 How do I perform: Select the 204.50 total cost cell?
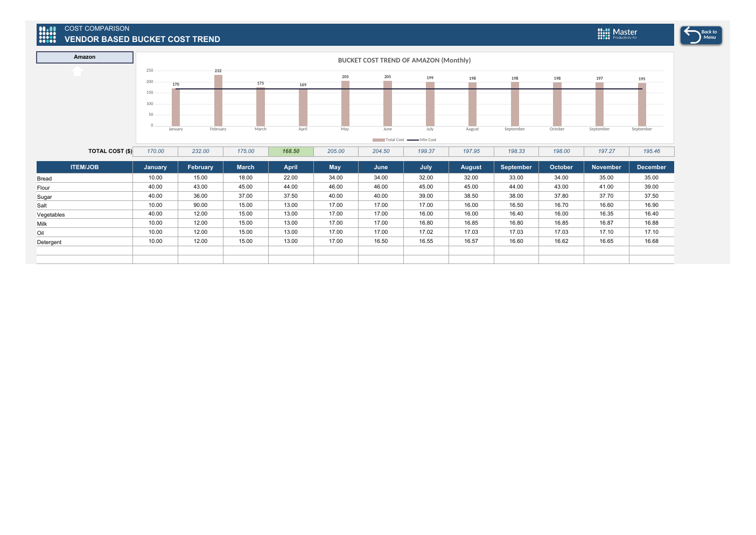[x=381, y=151]
